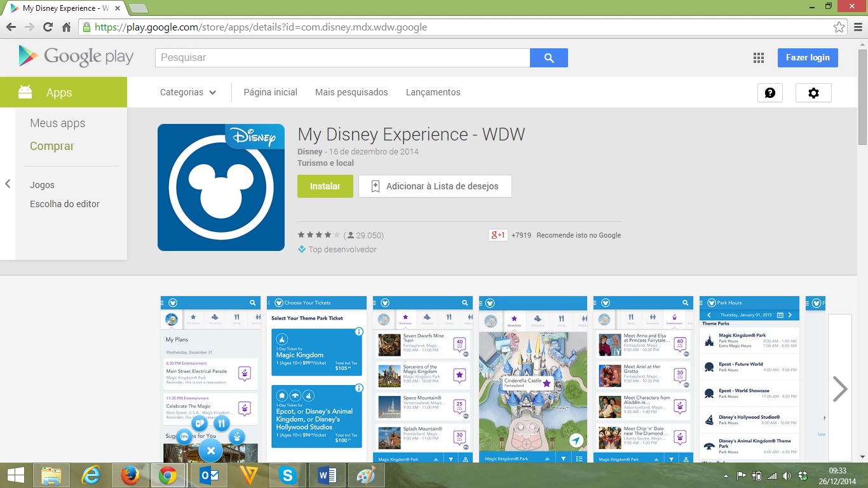868x488 pixels.
Task: Open the settings gear icon
Action: click(813, 93)
